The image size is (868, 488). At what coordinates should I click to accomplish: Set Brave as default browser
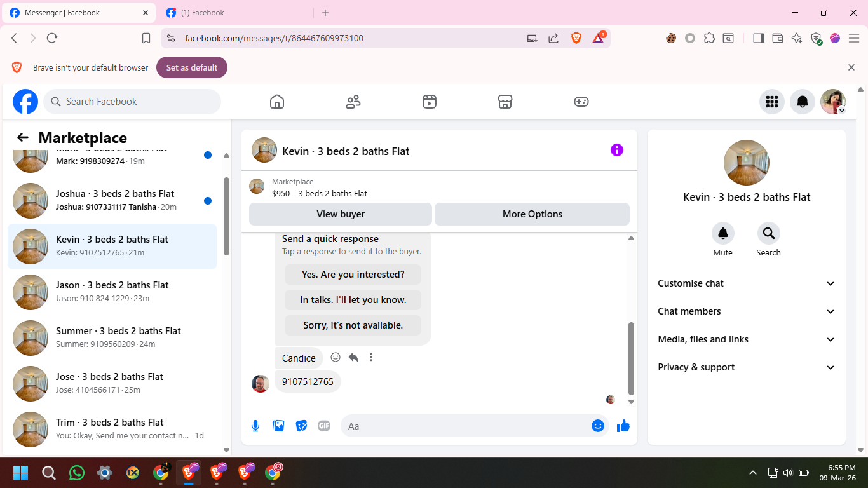point(192,67)
